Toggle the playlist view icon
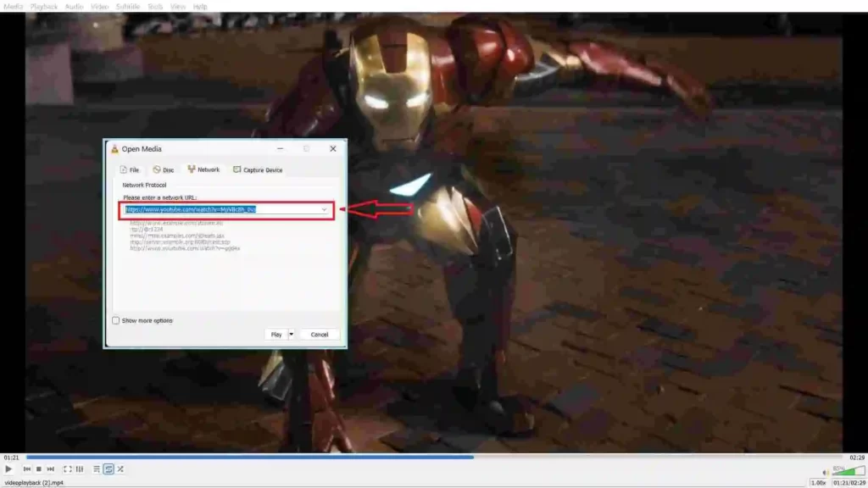868x488 pixels. coord(97,469)
